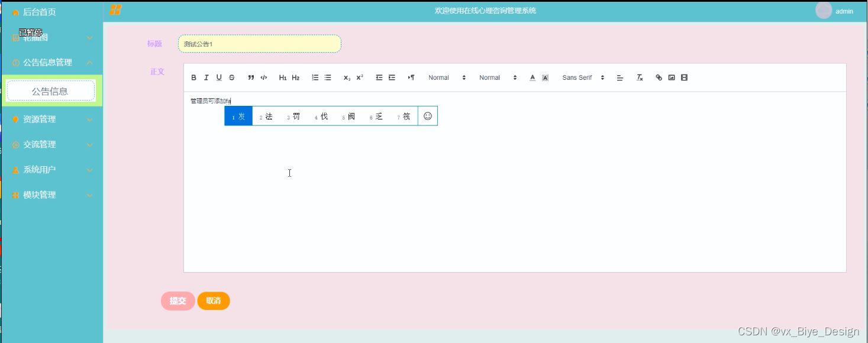The height and width of the screenshot is (343, 868).
Task: Decrease text indent
Action: (379, 77)
